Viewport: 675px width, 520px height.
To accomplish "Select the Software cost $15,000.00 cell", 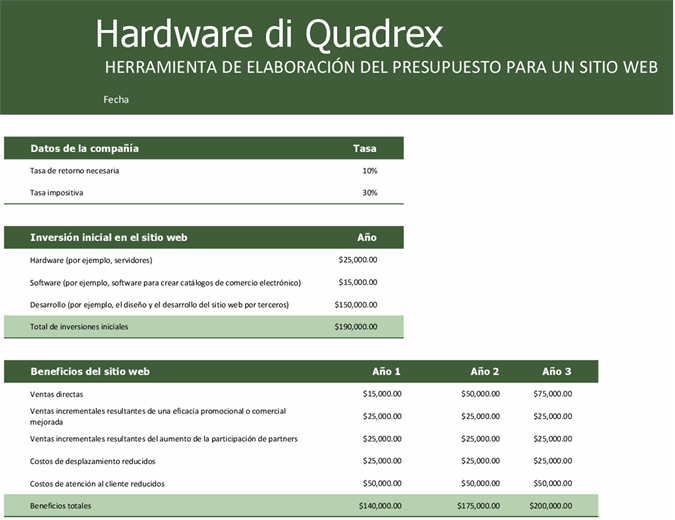I will point(358,282).
